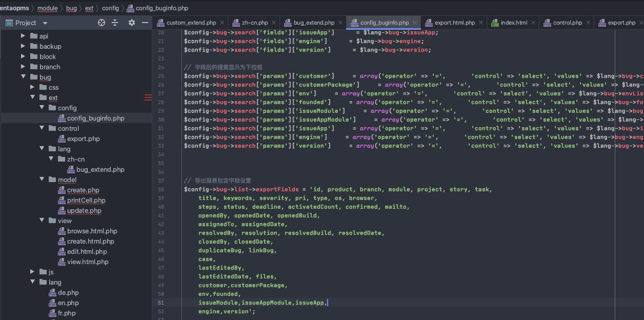Click the api folder icon
Image resolution: width=644 pixels, height=320 pixels.
(x=33, y=36)
